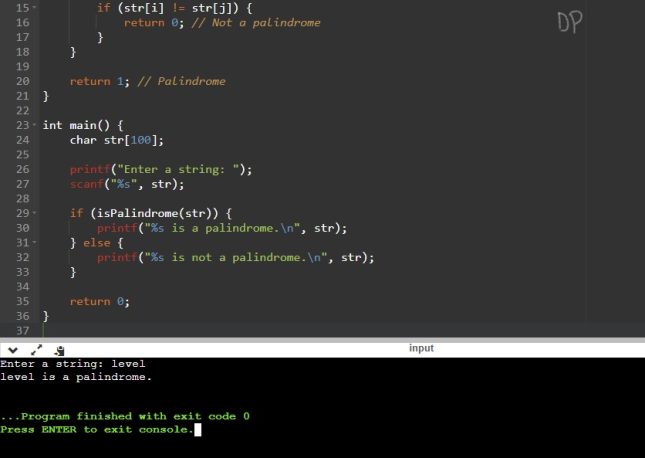Screen dimensions: 645x458
Task: Click the 'Press ENTER to exit console' prompt
Action: coord(97,430)
